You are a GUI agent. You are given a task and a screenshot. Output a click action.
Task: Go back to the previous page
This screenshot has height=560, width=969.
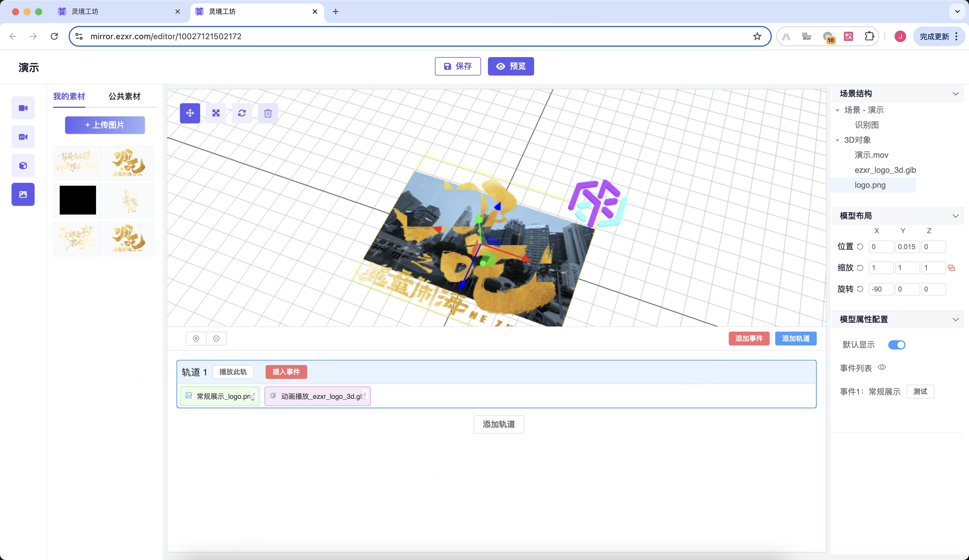coord(13,36)
